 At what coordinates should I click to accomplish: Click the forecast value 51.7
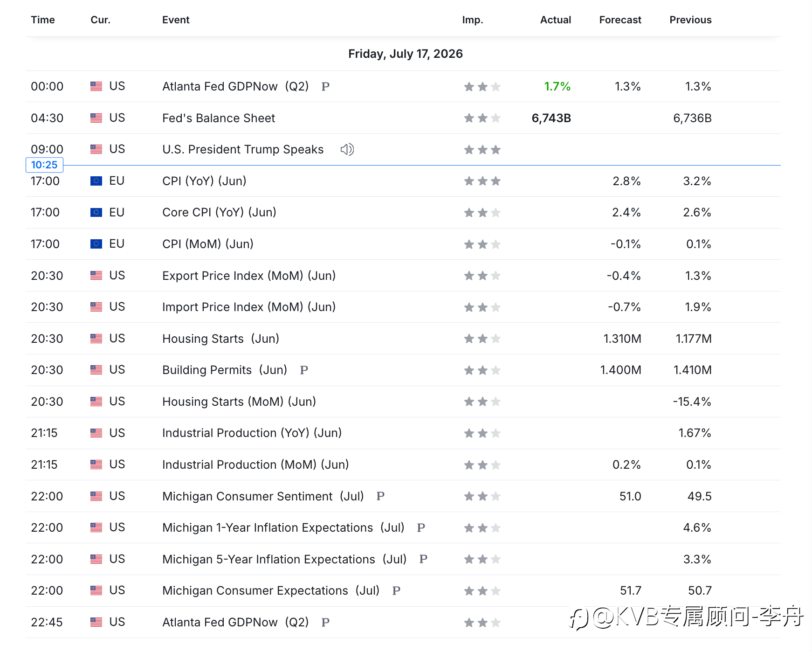click(631, 590)
